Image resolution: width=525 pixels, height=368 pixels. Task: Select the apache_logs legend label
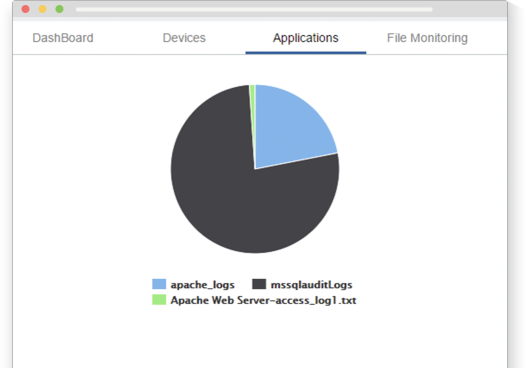[203, 285]
